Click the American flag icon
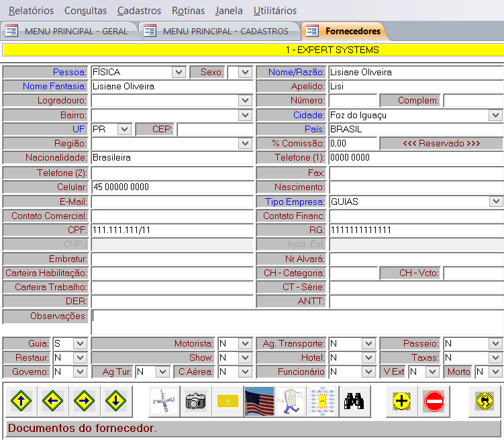This screenshot has width=504, height=442. pos(259,402)
